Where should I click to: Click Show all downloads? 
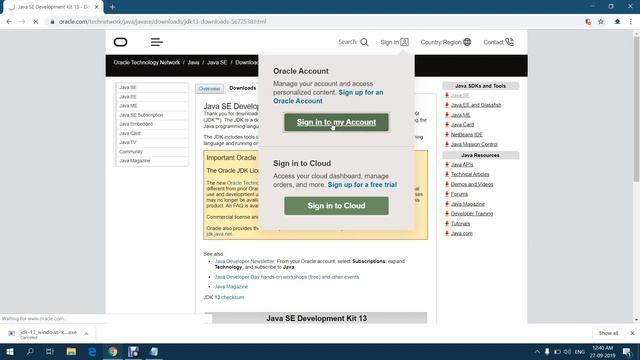608,333
